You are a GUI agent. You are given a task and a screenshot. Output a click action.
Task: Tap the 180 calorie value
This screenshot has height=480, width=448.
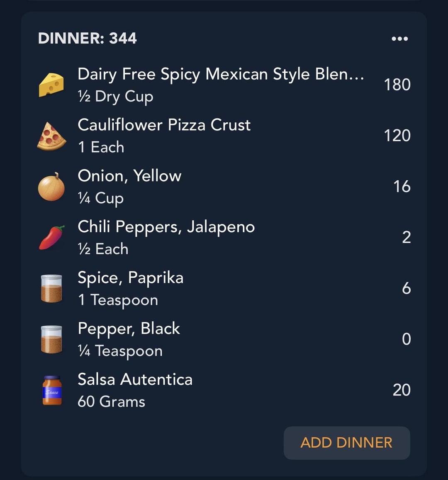(397, 85)
